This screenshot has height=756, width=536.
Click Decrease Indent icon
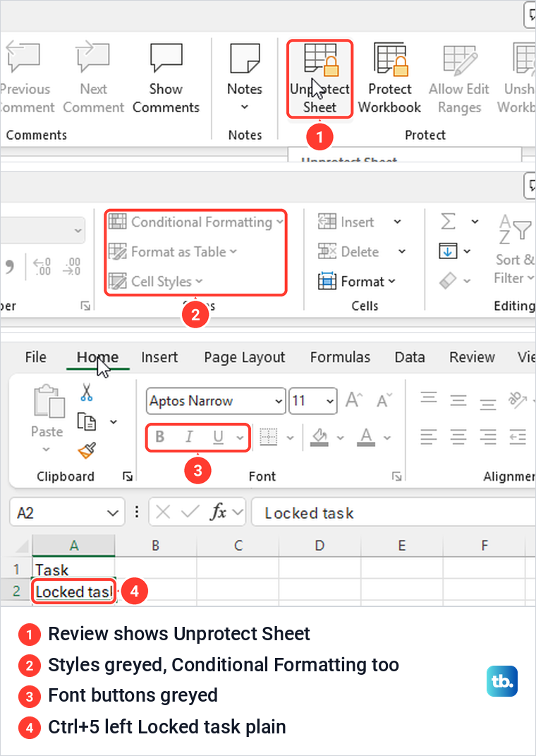[x=518, y=437]
